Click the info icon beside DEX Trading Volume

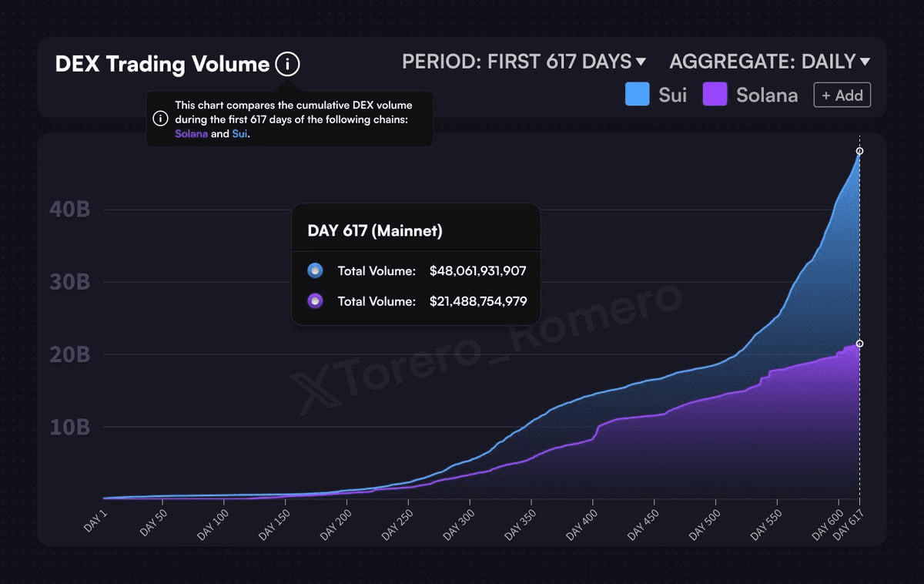(287, 64)
